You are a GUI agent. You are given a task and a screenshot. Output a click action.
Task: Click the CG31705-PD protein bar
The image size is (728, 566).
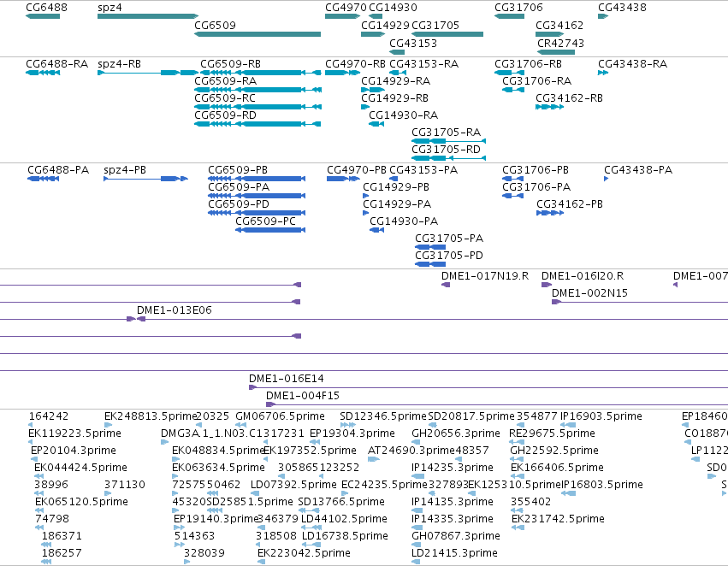(430, 264)
